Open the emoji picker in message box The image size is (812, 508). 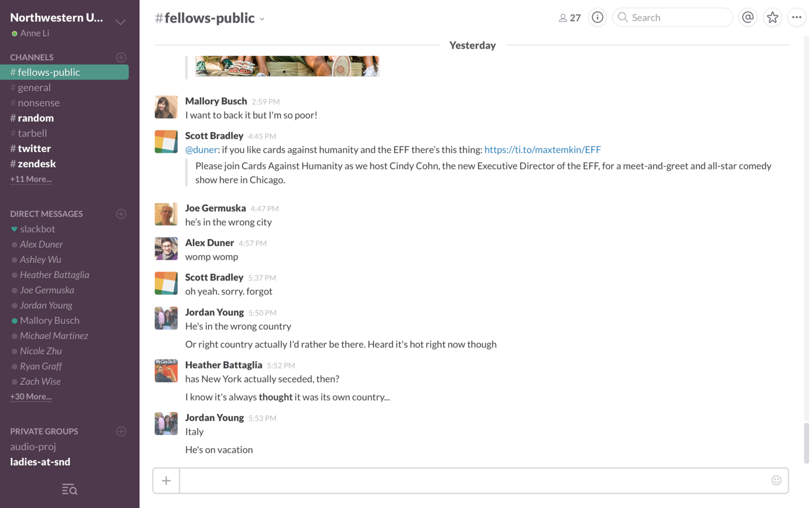776,480
